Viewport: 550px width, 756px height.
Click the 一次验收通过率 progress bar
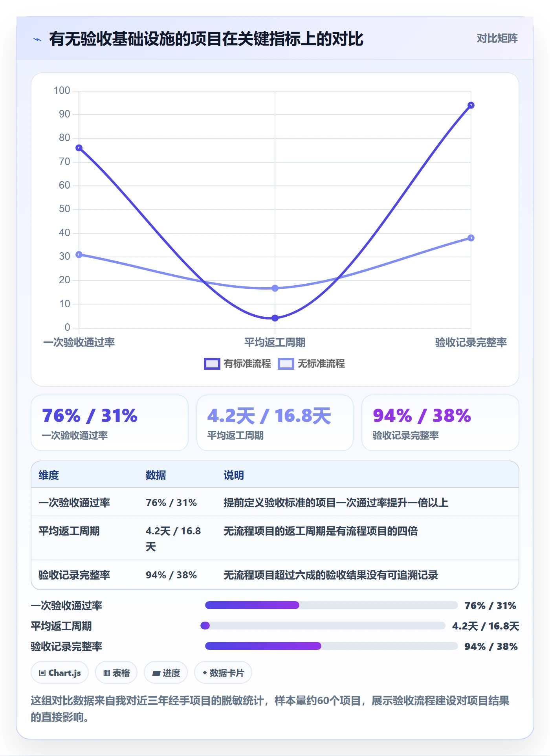click(x=331, y=605)
